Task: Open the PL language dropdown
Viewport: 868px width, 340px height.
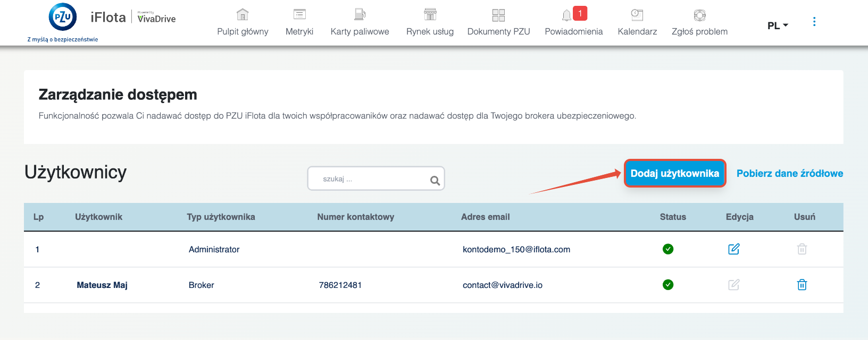Action: point(778,25)
